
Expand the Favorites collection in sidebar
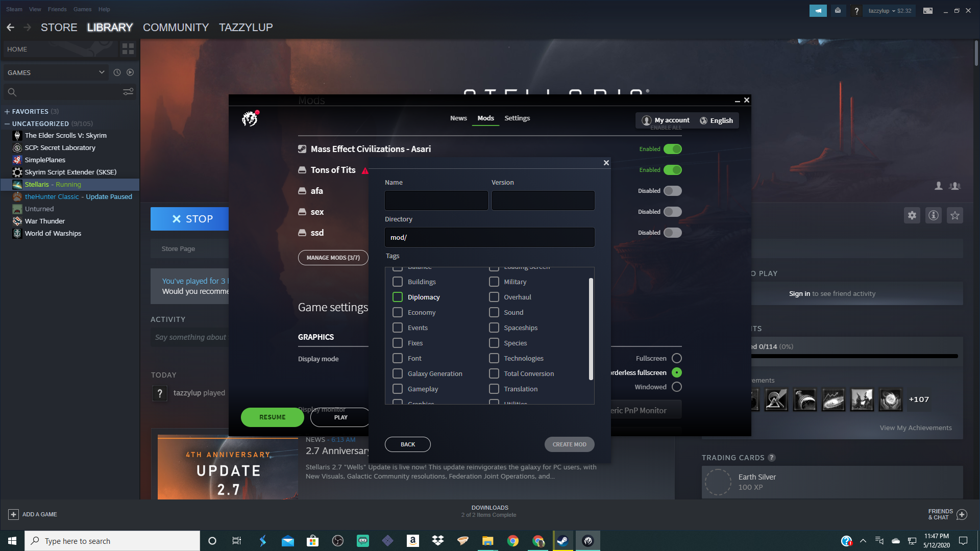click(7, 111)
